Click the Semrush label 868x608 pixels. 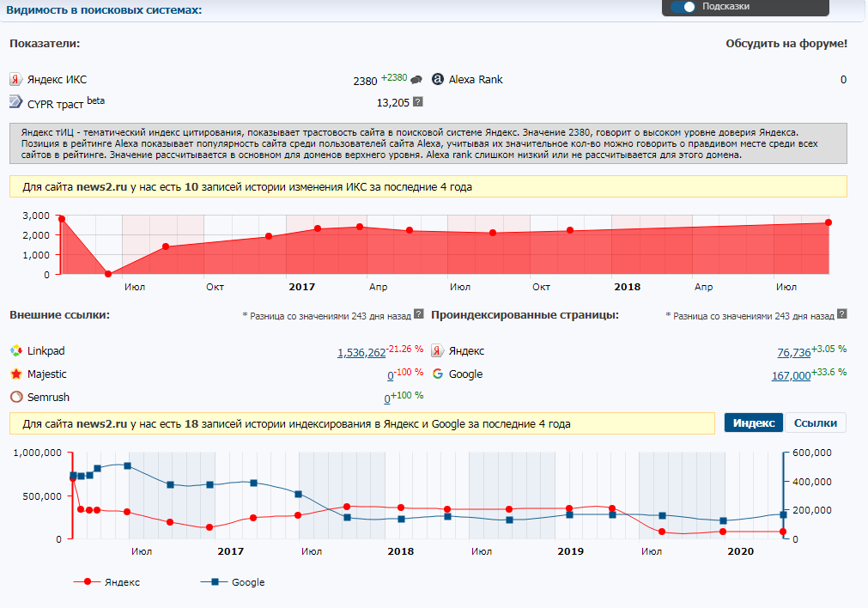(49, 398)
